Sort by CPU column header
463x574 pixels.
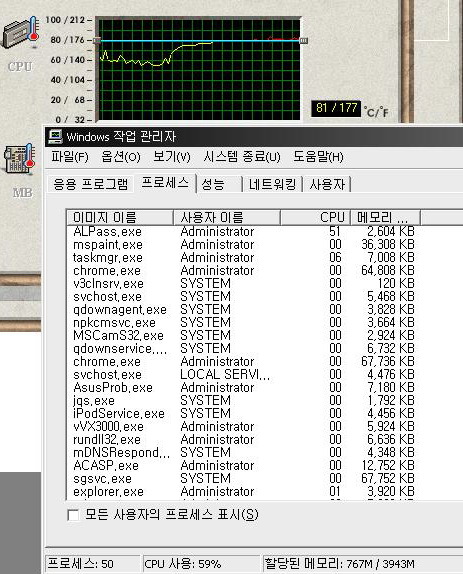coord(315,217)
